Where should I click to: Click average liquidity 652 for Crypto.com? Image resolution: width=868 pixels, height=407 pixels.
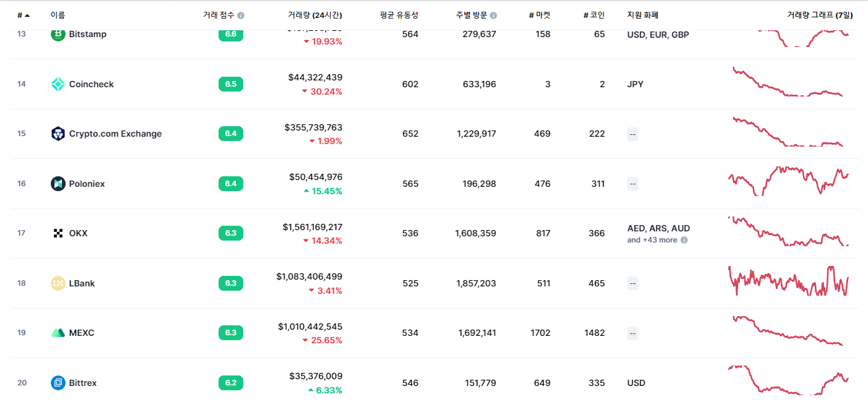(410, 134)
